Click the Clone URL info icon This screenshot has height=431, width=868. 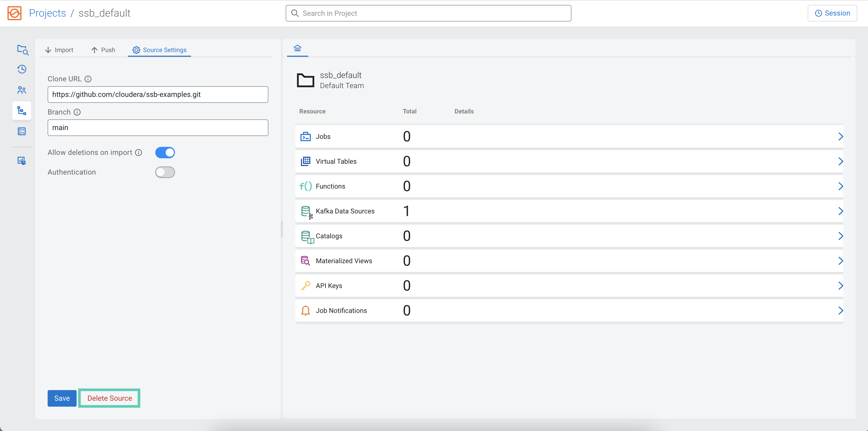click(88, 79)
